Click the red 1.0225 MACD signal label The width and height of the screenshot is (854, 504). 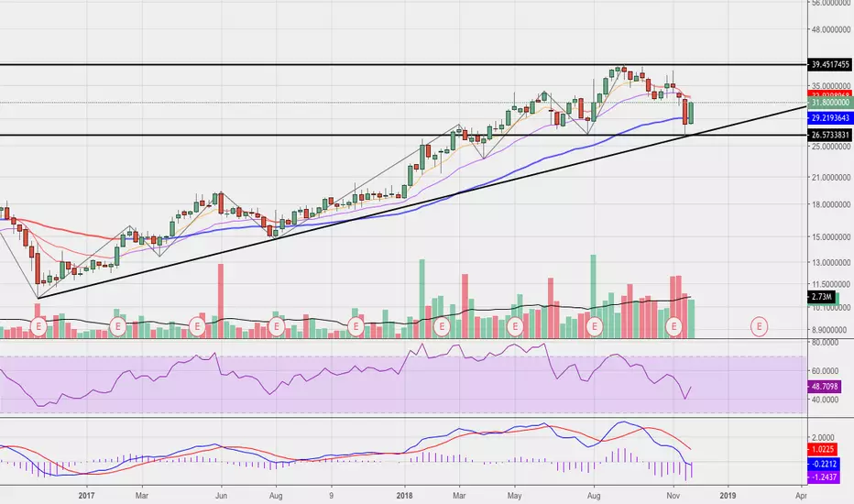823,450
